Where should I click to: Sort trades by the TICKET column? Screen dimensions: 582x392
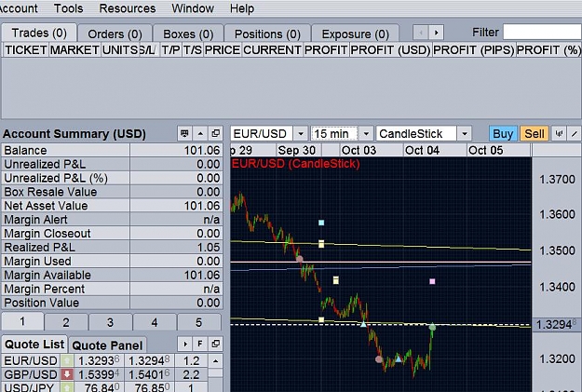point(26,49)
